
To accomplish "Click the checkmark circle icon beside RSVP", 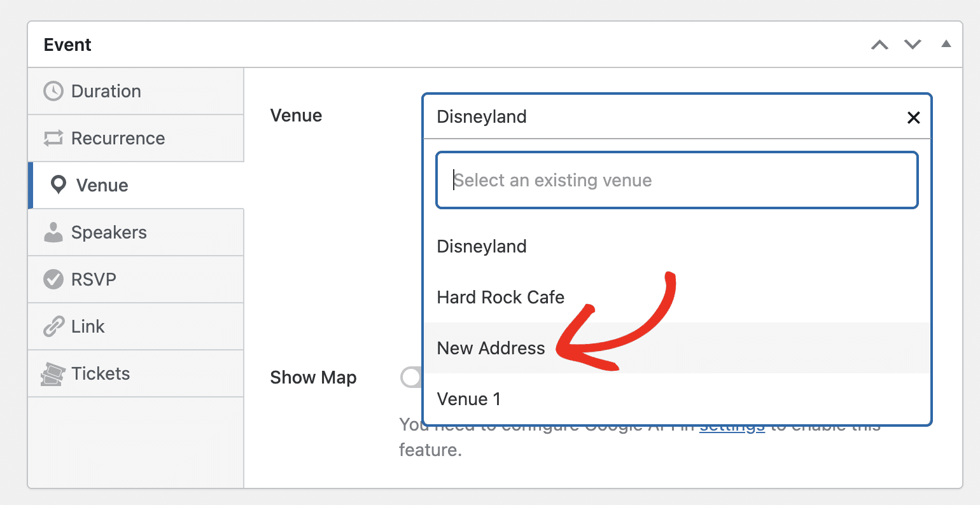I will (53, 279).
